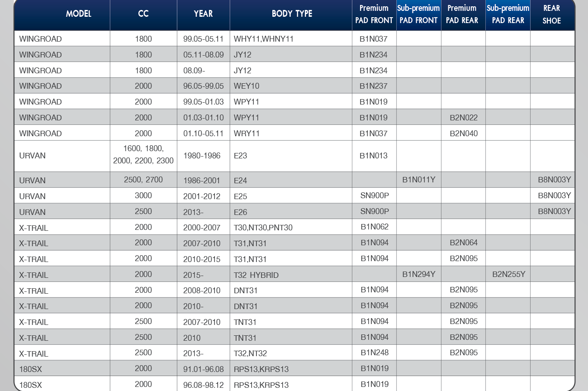Viewport: 588px width, 391px height.
Task: Click URVAN in the 1980-1986 row
Action: click(33, 156)
